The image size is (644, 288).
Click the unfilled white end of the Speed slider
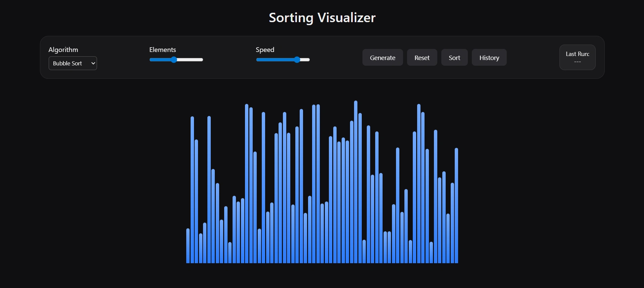[305, 60]
